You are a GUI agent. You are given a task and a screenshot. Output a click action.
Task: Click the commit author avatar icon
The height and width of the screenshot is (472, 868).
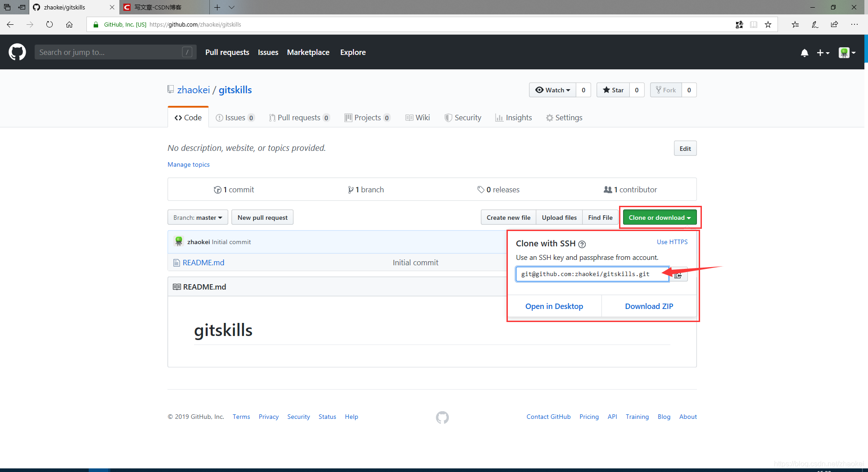click(x=179, y=241)
